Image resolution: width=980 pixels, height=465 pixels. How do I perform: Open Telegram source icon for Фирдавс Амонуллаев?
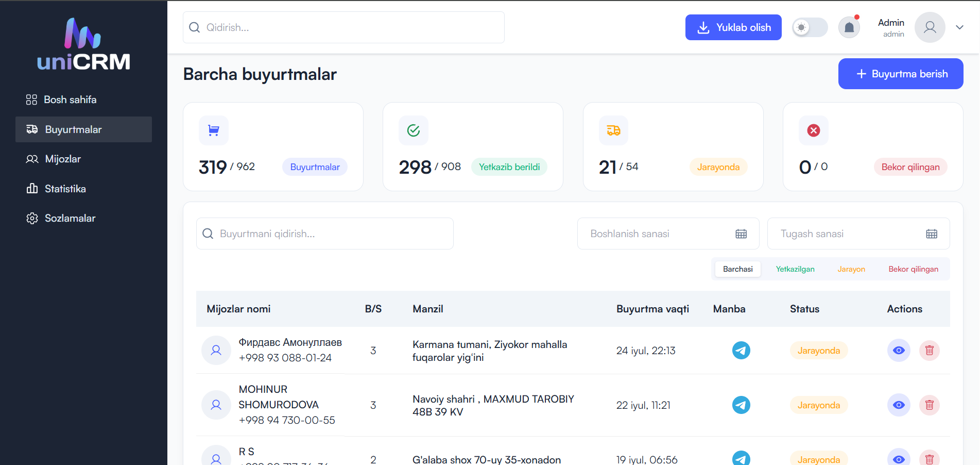[741, 350]
